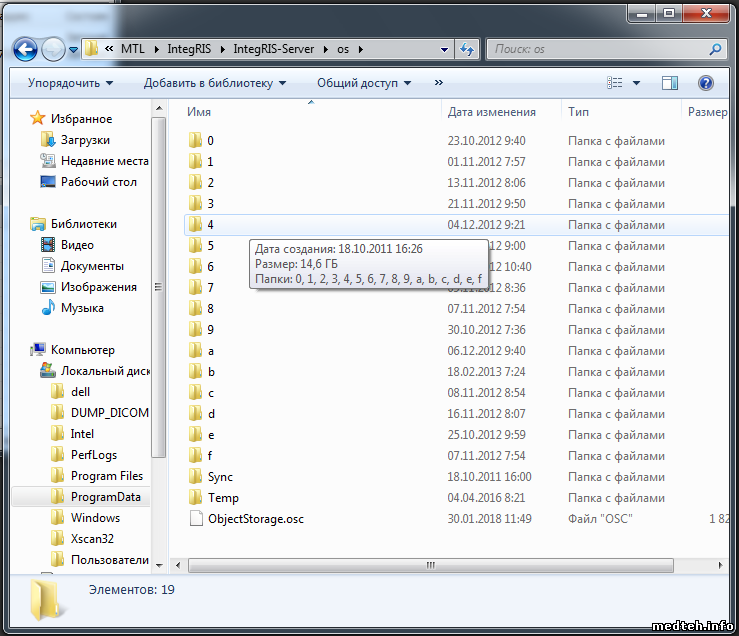The width and height of the screenshot is (739, 636).
Task: Expand the Добавить в библиотеку dropdown
Action: point(214,83)
